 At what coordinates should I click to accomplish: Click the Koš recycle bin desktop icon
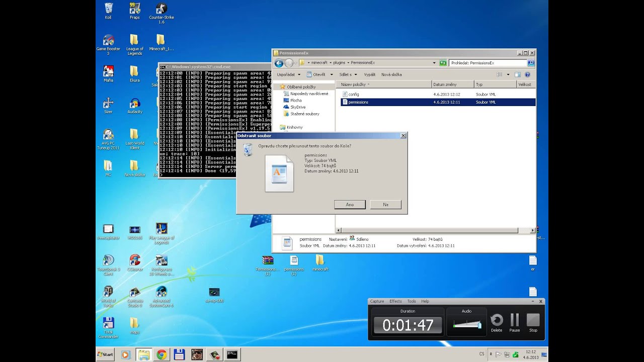click(x=108, y=11)
